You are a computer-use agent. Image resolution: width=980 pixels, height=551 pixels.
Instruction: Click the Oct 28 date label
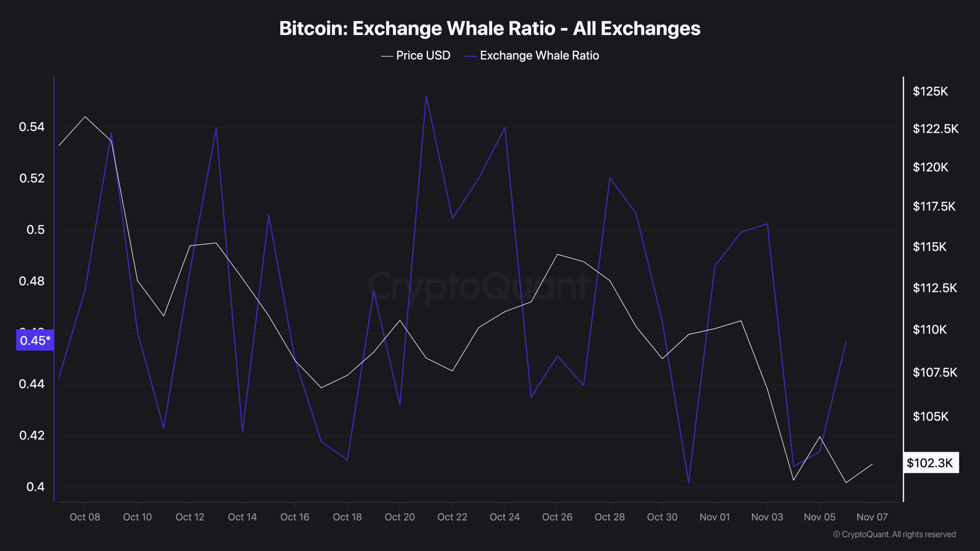(x=609, y=517)
